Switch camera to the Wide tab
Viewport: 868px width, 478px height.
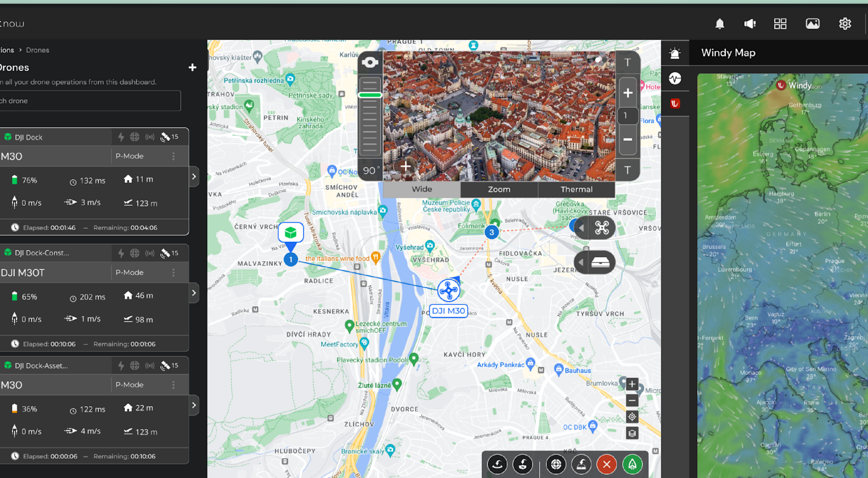[x=422, y=189]
